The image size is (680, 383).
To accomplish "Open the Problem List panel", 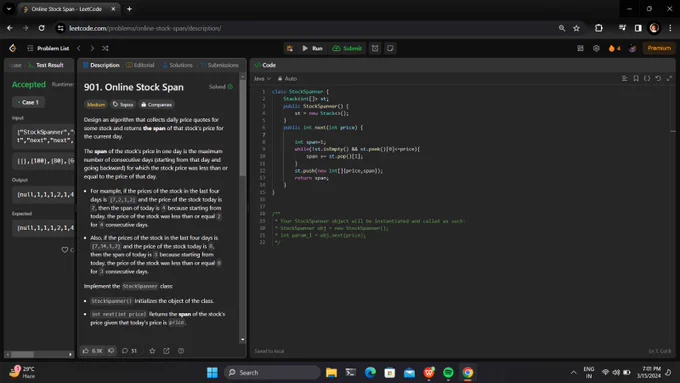I will click(x=48, y=48).
